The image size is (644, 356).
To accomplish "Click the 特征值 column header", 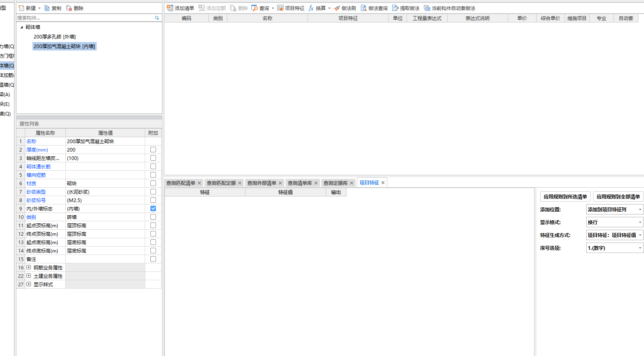I will [x=286, y=192].
